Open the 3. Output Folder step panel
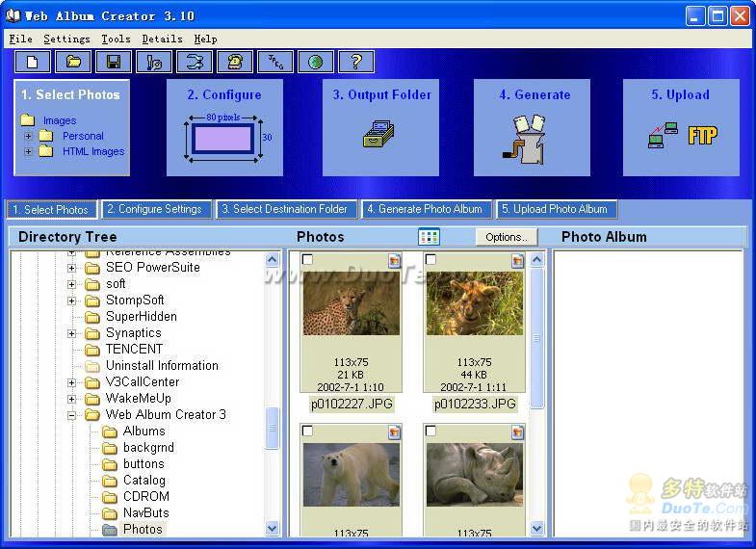This screenshot has width=756, height=549. pyautogui.click(x=381, y=128)
